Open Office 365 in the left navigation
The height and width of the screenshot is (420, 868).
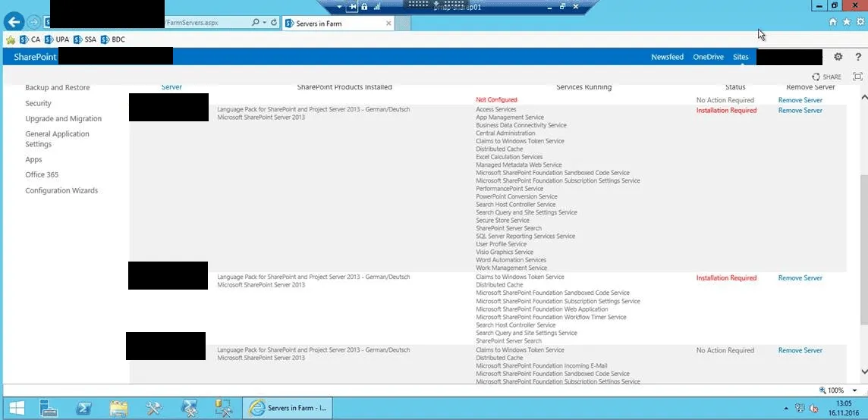coord(42,175)
